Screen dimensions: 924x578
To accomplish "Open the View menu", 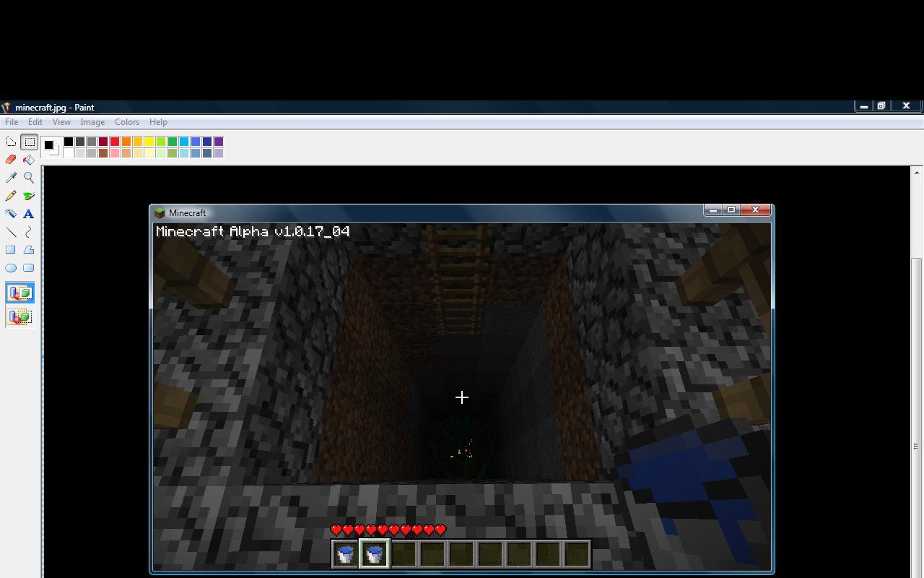I will (61, 122).
